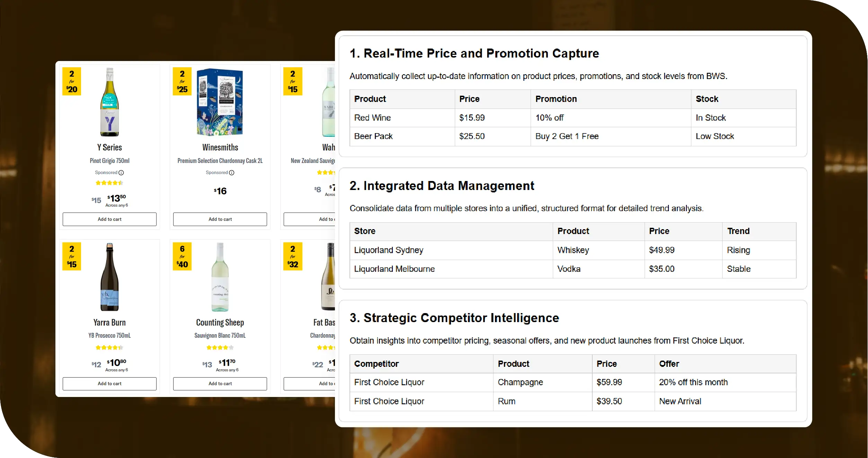Open Sponsored info icon under Y Series
868x458 pixels.
[x=121, y=172]
